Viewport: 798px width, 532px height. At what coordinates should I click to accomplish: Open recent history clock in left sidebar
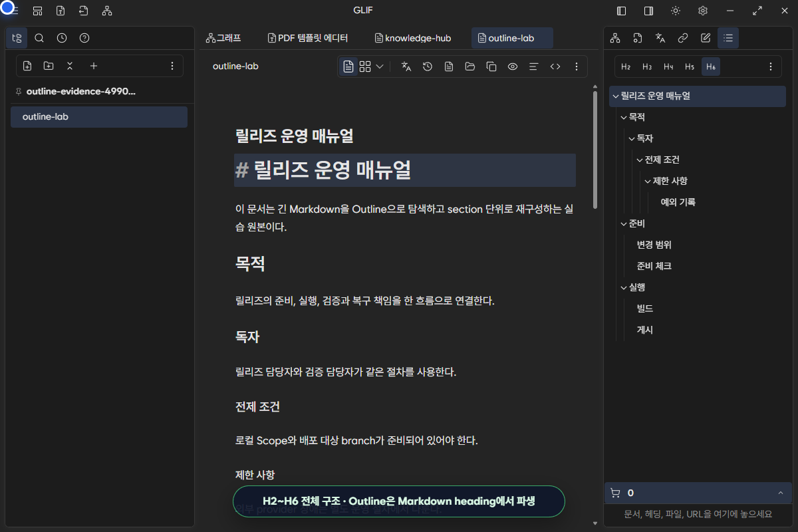[x=62, y=38]
